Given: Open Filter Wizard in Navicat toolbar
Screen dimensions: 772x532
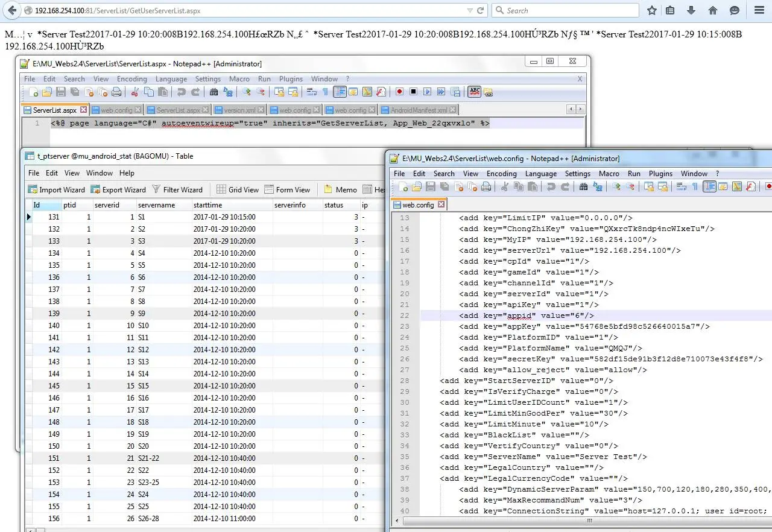Looking at the screenshot, I should click(x=177, y=189).
